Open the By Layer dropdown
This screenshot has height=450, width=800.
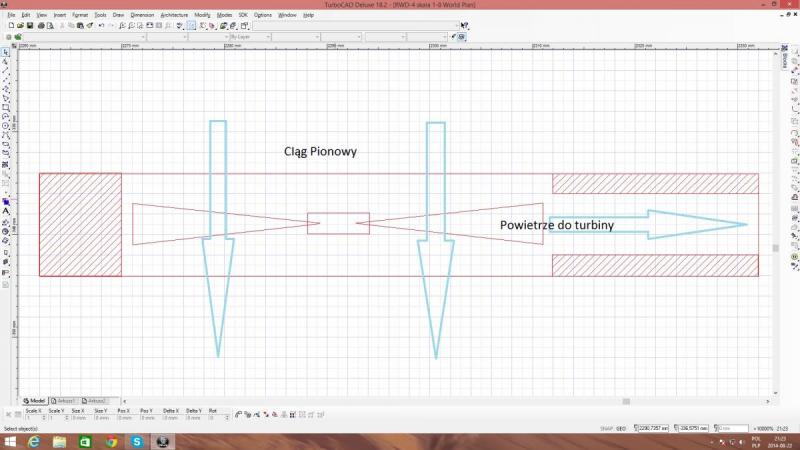pyautogui.click(x=249, y=37)
